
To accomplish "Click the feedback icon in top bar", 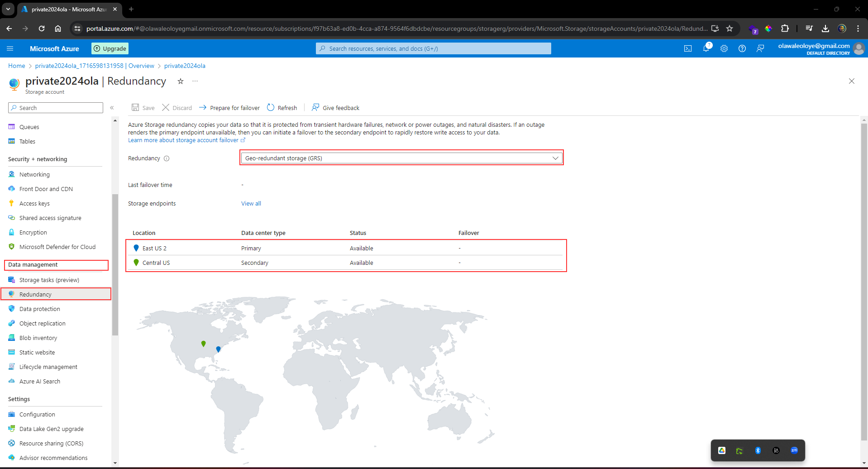I will (760, 48).
